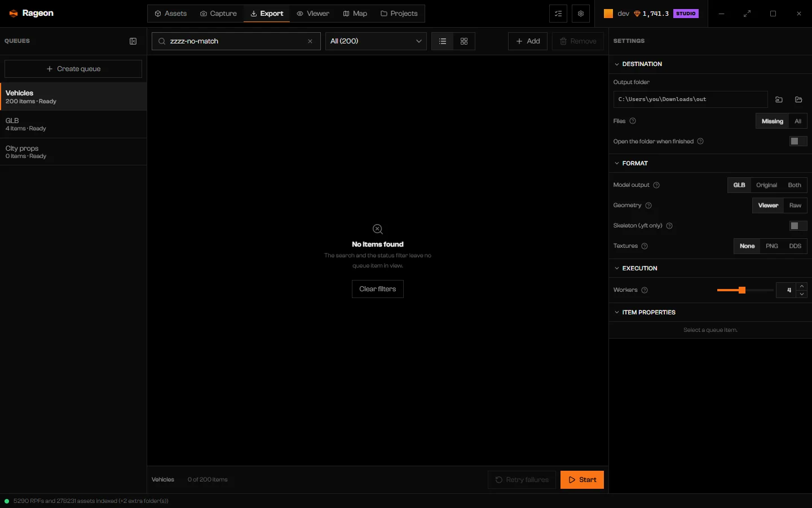Image resolution: width=812 pixels, height=508 pixels.
Task: Increase Workers count with up arrow
Action: click(802, 286)
